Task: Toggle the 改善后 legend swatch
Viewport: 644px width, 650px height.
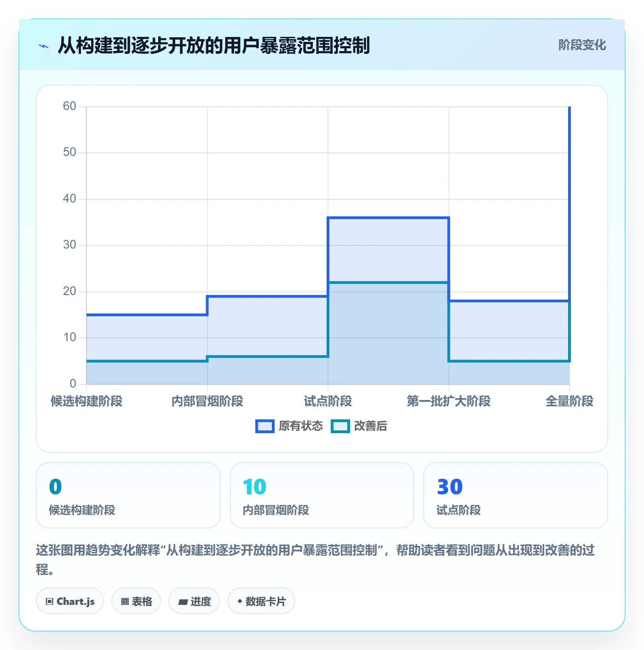Action: pyautogui.click(x=340, y=426)
